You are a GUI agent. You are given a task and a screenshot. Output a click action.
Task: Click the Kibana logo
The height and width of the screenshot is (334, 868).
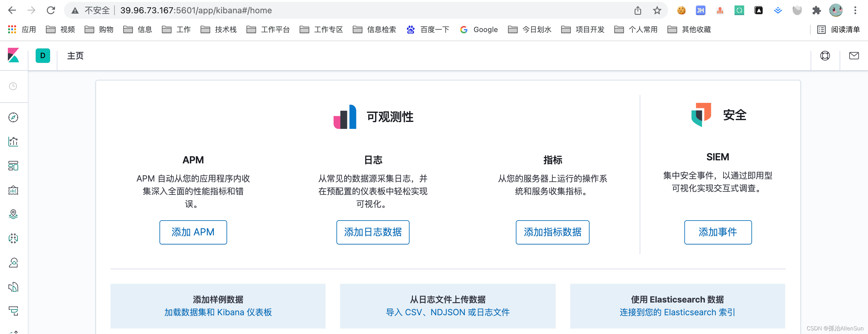[x=14, y=55]
